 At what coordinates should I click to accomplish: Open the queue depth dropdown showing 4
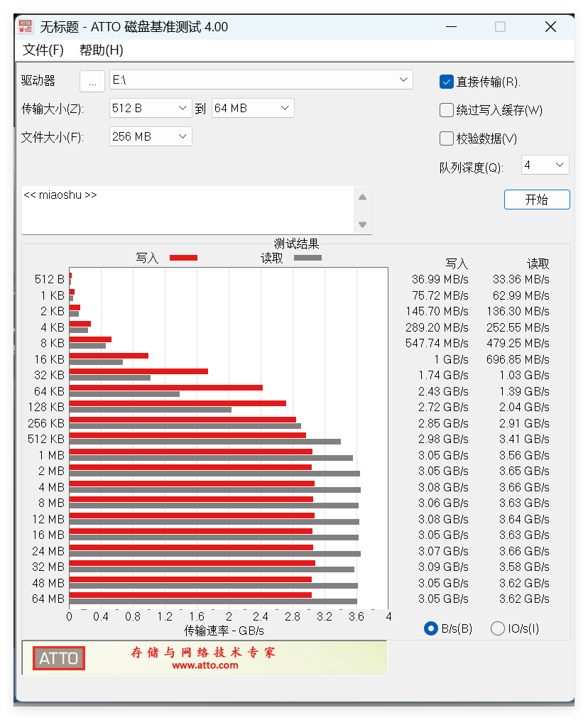(x=545, y=165)
